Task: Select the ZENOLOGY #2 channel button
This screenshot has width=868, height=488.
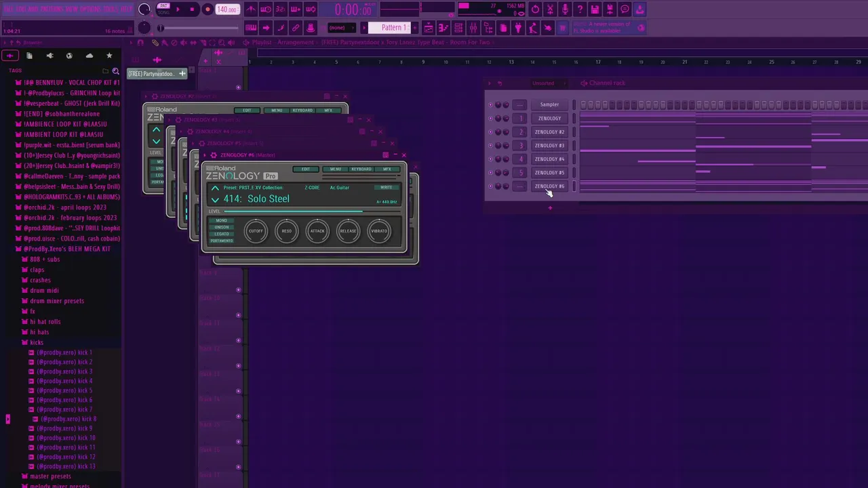Action: point(549,132)
